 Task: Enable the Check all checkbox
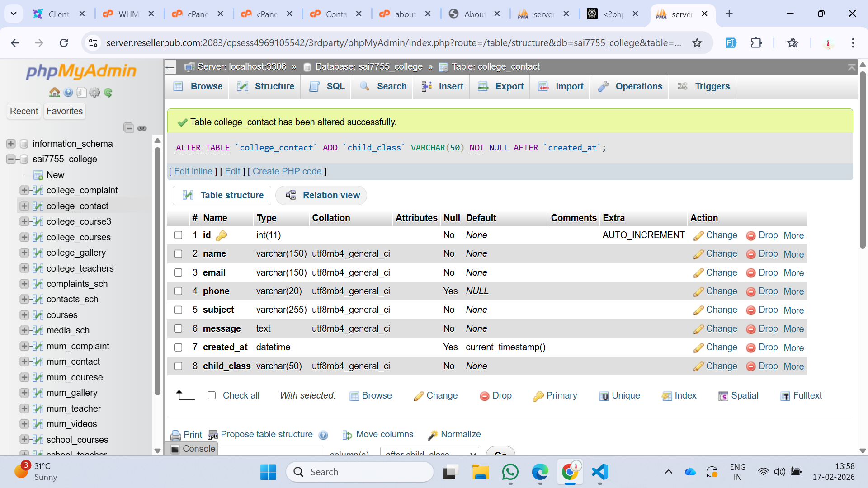(x=212, y=395)
